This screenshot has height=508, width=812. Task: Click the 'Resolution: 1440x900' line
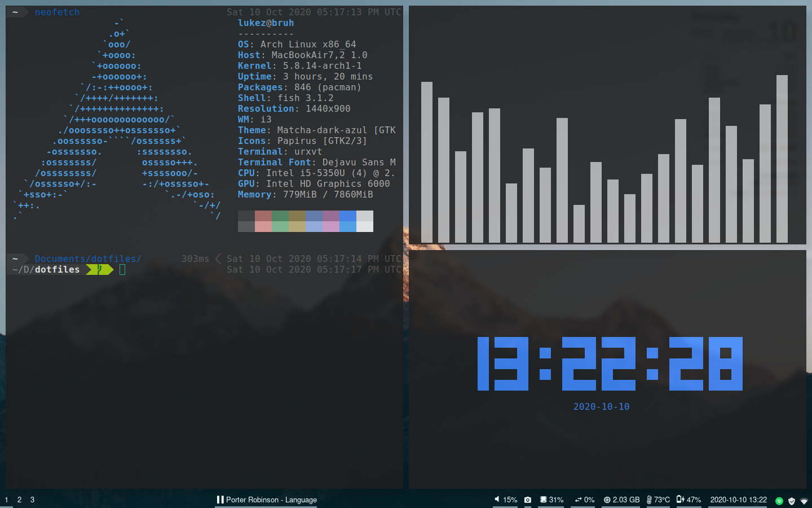tap(294, 108)
